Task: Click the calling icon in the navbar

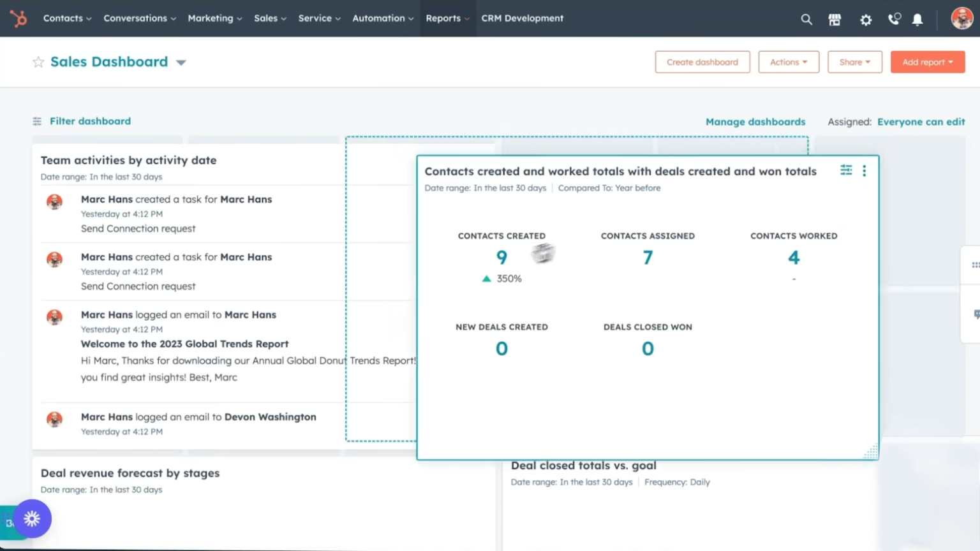Action: pyautogui.click(x=893, y=19)
